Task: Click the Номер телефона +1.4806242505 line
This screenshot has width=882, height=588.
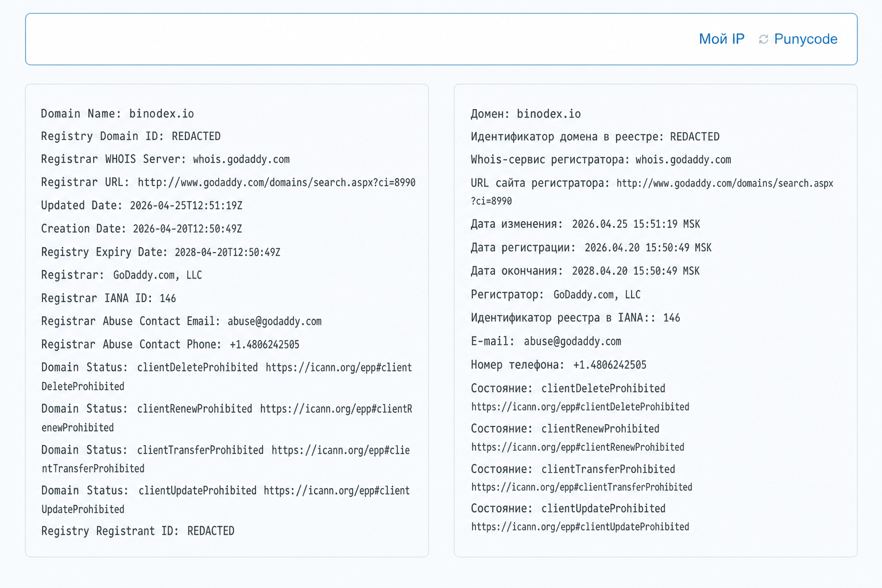Action: click(x=559, y=365)
